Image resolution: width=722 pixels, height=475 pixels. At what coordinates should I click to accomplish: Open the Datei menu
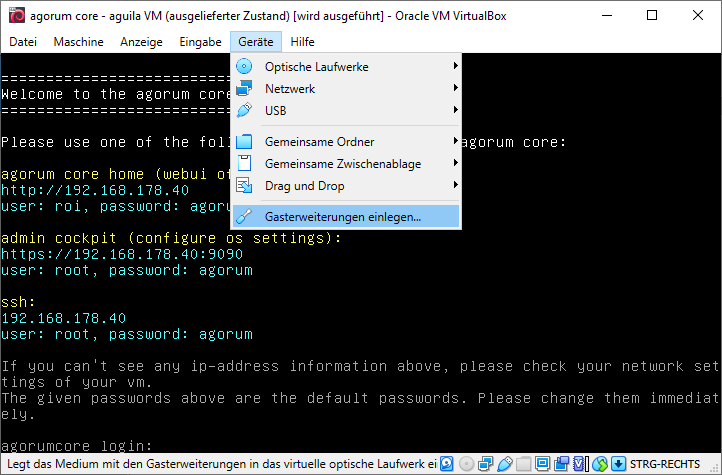(23, 42)
